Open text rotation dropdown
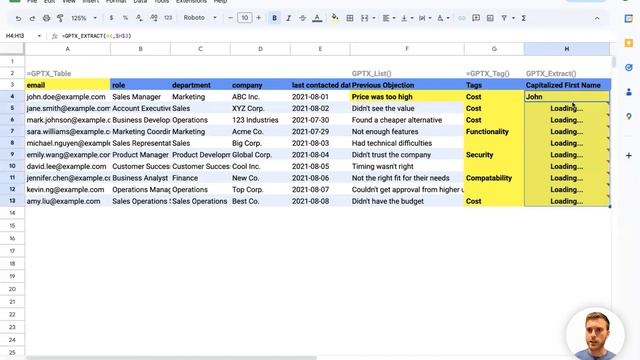This screenshot has height=360, width=640. coord(443,18)
